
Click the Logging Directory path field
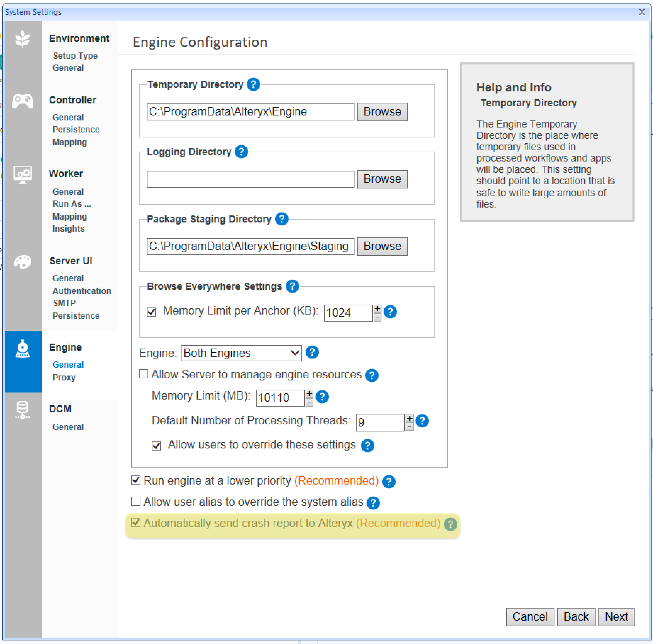250,179
